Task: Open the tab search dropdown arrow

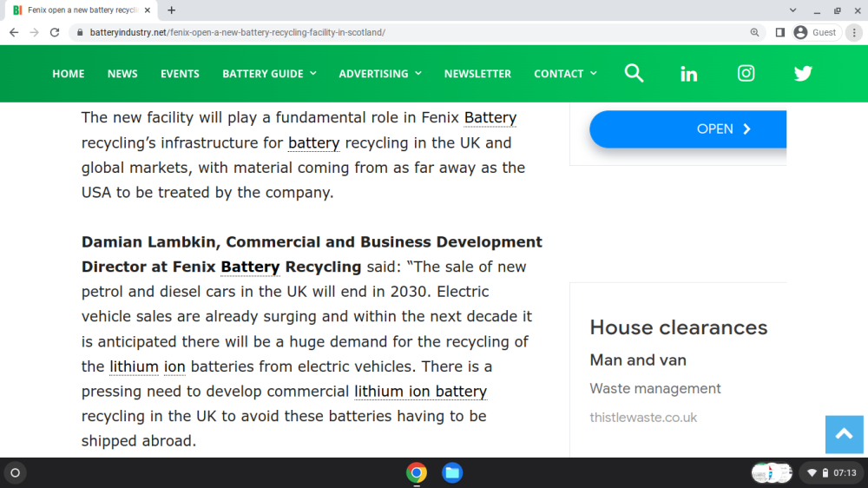Action: (x=792, y=10)
